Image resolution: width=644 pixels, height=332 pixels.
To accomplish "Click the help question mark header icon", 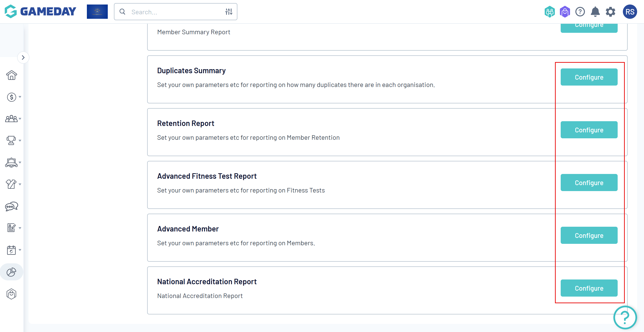I will tap(580, 12).
